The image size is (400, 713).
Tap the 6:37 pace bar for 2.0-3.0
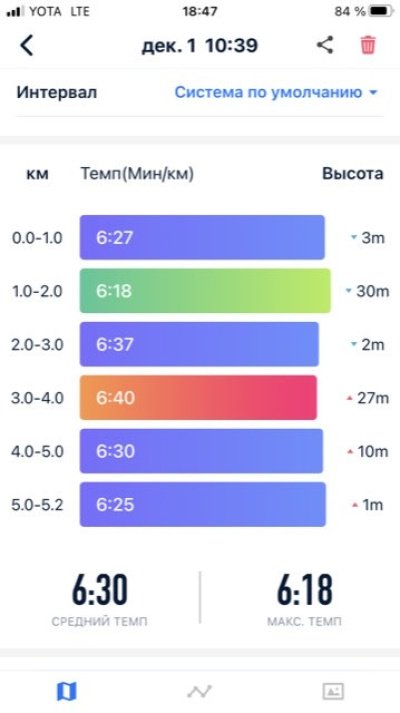(199, 344)
